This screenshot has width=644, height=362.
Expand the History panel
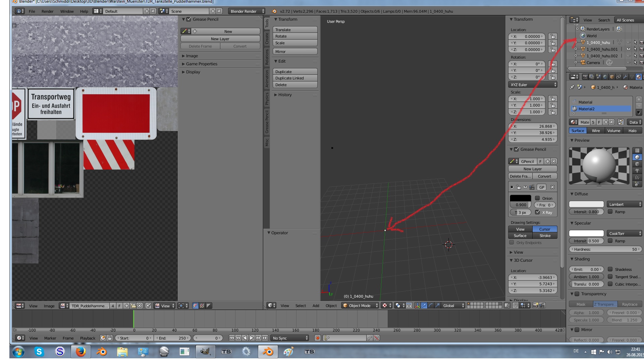[x=285, y=95]
